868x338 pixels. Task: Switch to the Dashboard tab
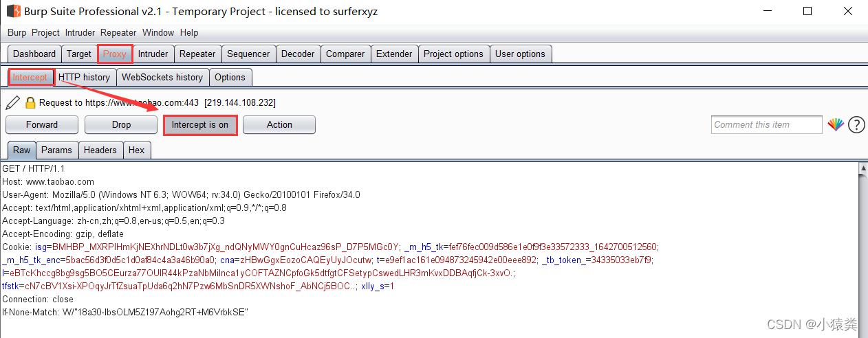point(34,54)
